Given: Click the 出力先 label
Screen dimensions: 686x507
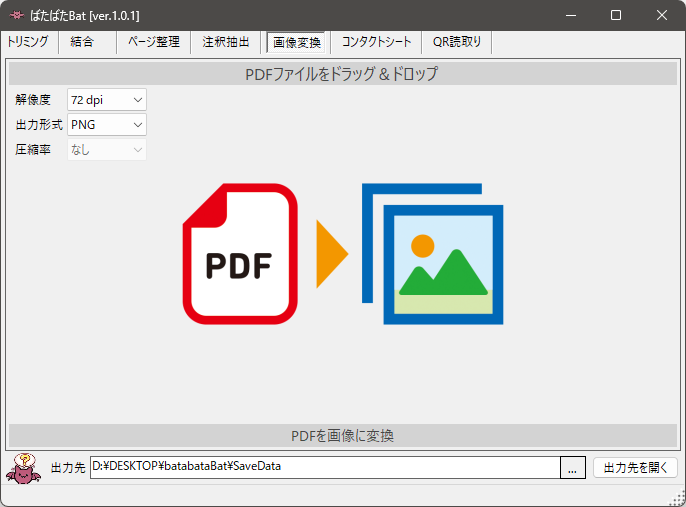Looking at the screenshot, I should [x=68, y=468].
